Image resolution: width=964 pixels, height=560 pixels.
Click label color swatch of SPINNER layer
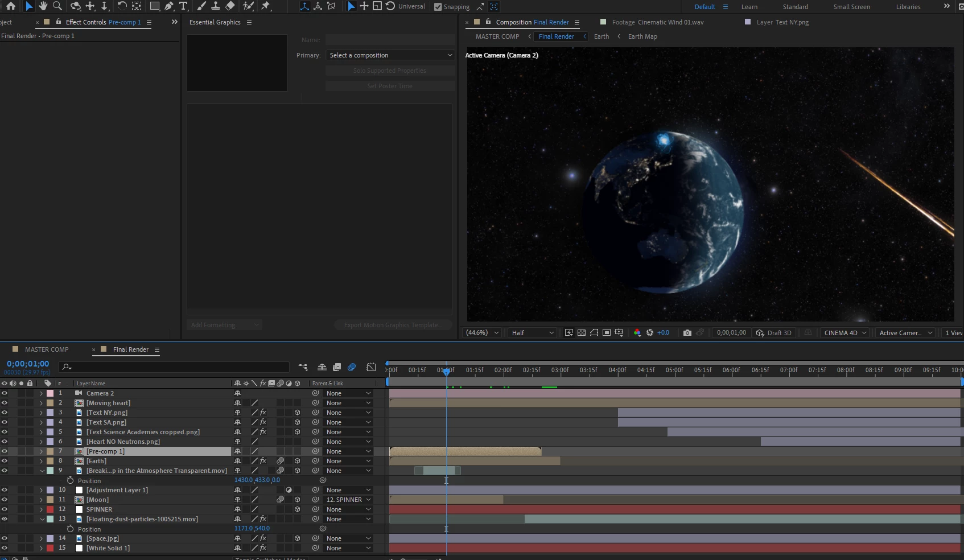(50, 509)
